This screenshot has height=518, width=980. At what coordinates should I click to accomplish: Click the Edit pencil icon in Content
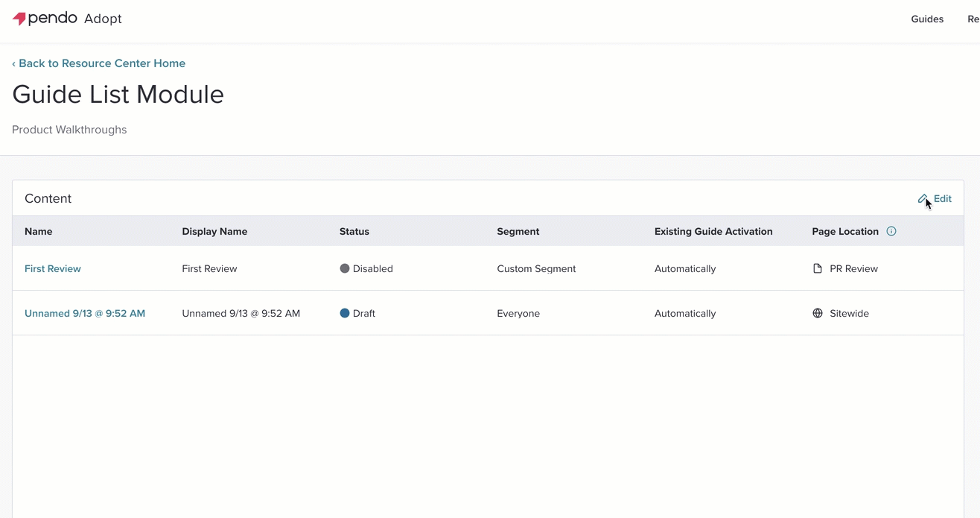pos(923,199)
